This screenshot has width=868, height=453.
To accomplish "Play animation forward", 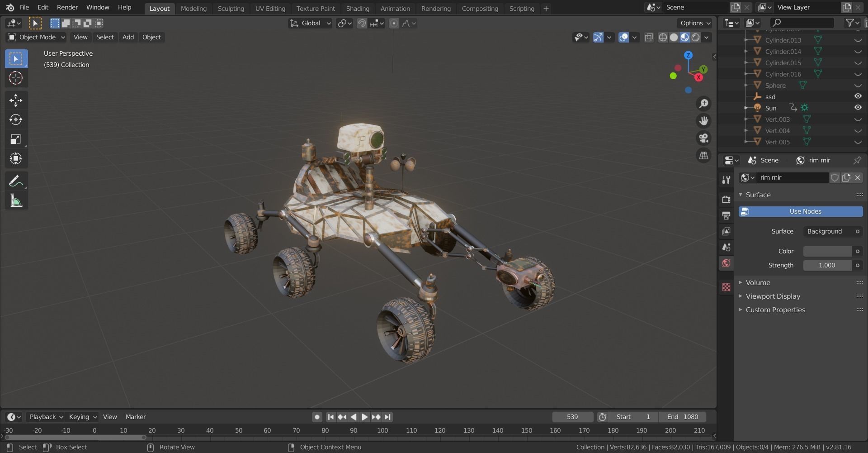I will (x=364, y=417).
